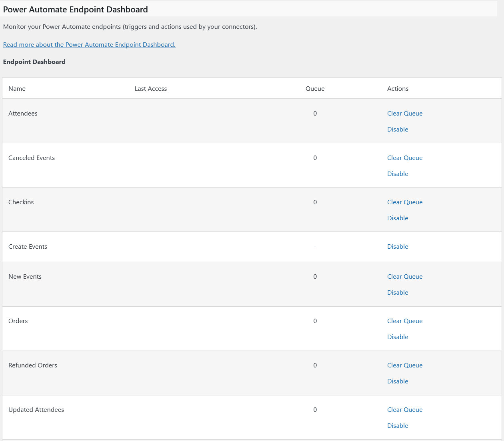Disable the New Events endpoint
504x441 pixels.
397,292
